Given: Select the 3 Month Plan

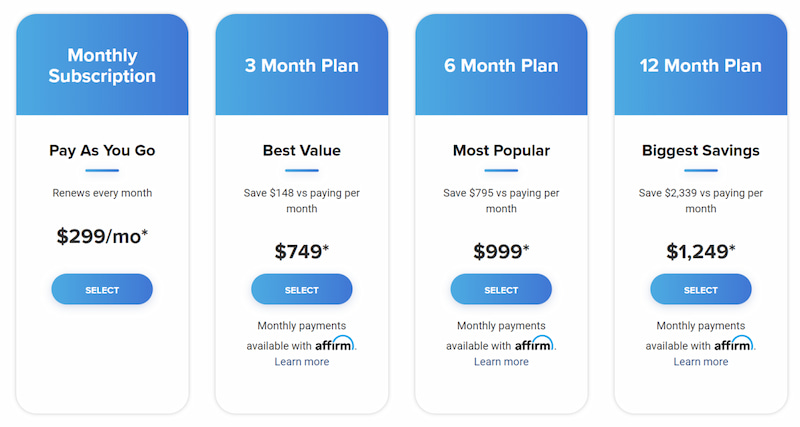Looking at the screenshot, I should 302,289.
